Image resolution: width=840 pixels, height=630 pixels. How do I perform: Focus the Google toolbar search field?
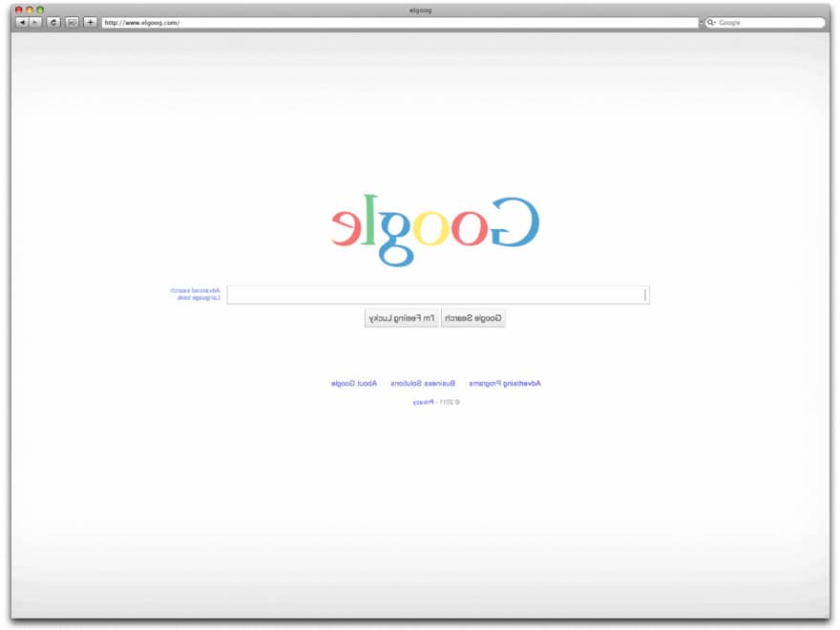pos(769,23)
